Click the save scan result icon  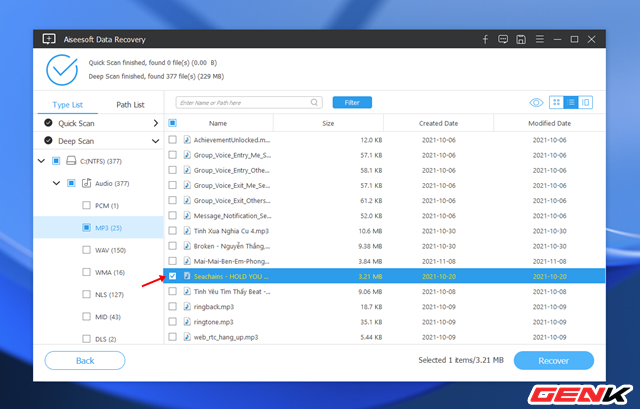coord(521,39)
